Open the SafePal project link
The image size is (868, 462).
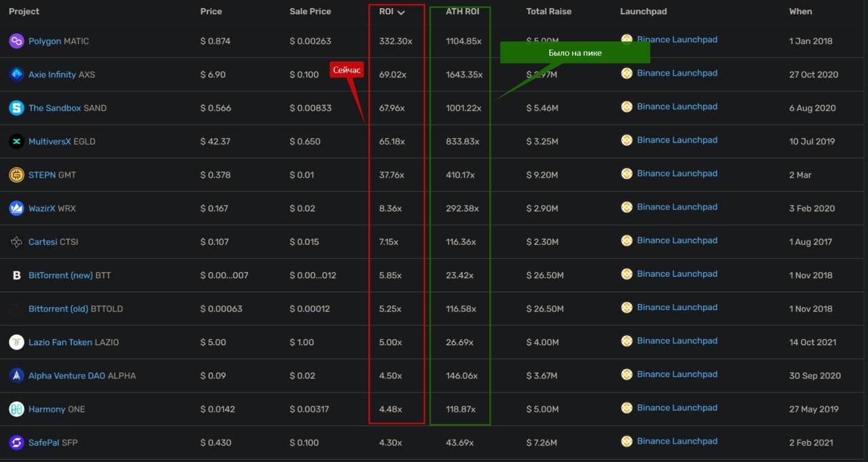coord(43,443)
